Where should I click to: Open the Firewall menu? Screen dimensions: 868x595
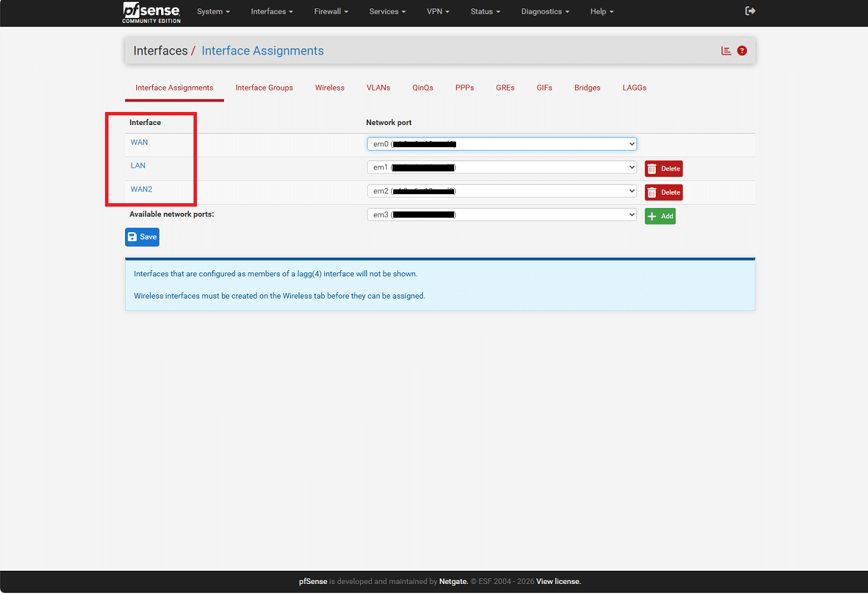(x=331, y=12)
